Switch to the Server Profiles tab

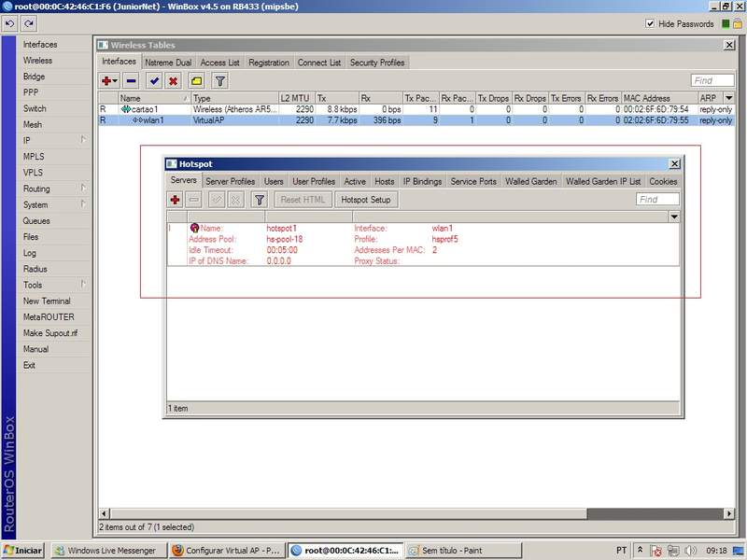[x=230, y=181]
